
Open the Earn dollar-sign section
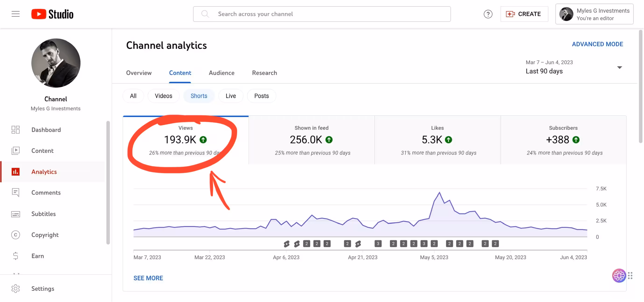point(15,256)
